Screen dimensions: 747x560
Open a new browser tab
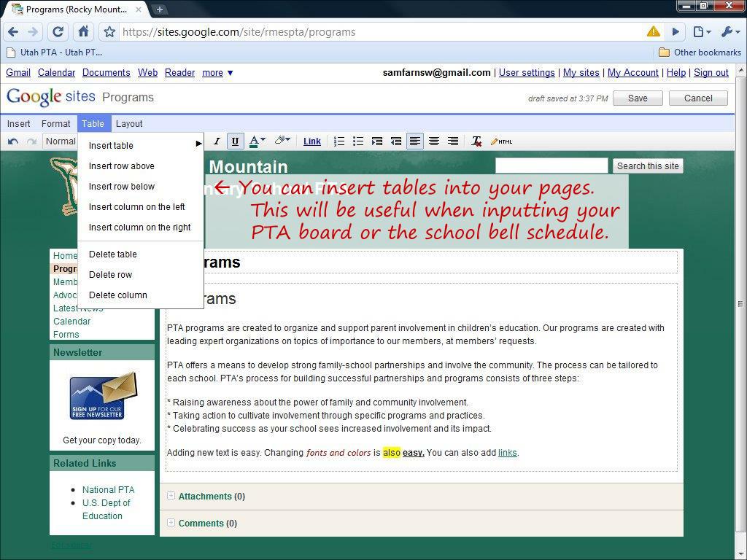(x=160, y=9)
